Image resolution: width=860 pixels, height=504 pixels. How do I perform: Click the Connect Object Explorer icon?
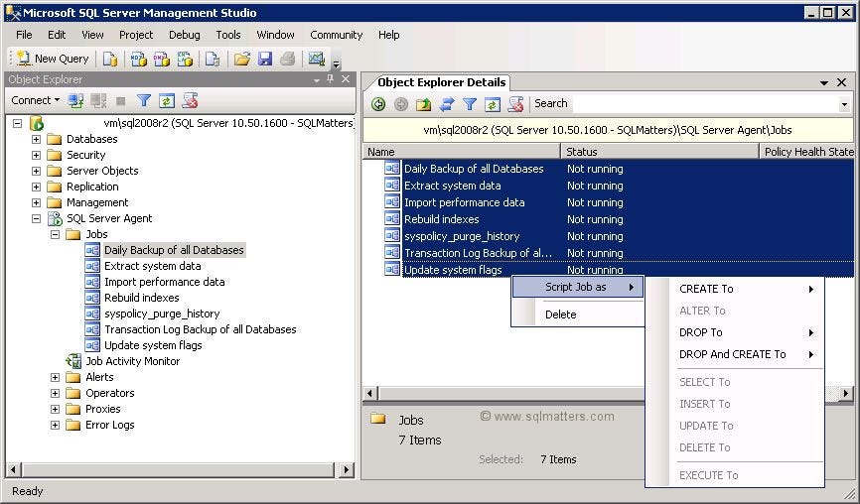[75, 101]
